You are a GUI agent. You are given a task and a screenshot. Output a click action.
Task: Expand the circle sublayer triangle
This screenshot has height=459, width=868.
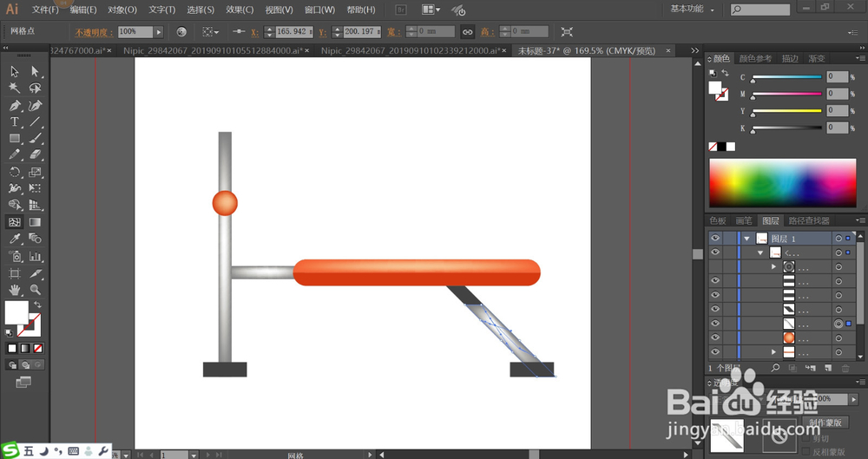(774, 267)
